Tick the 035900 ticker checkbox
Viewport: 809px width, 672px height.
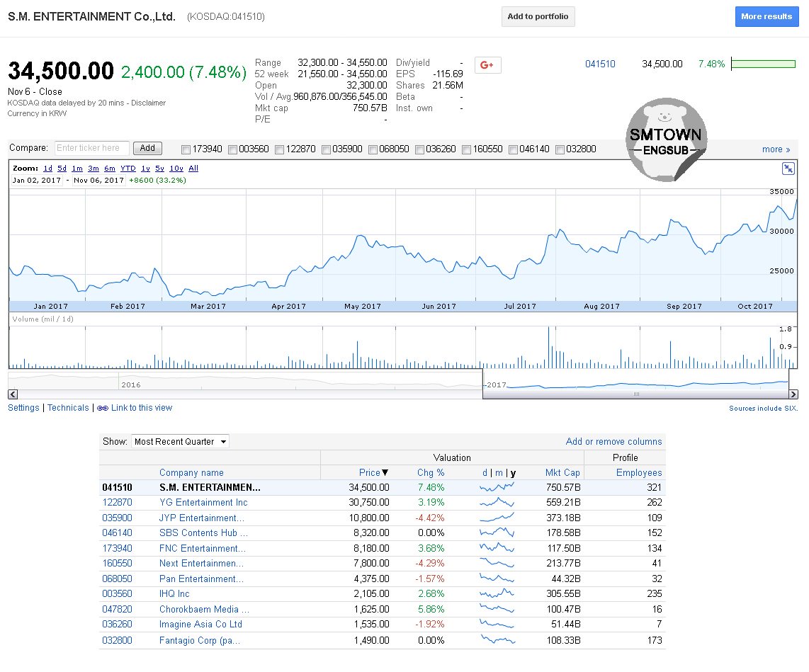(x=326, y=149)
